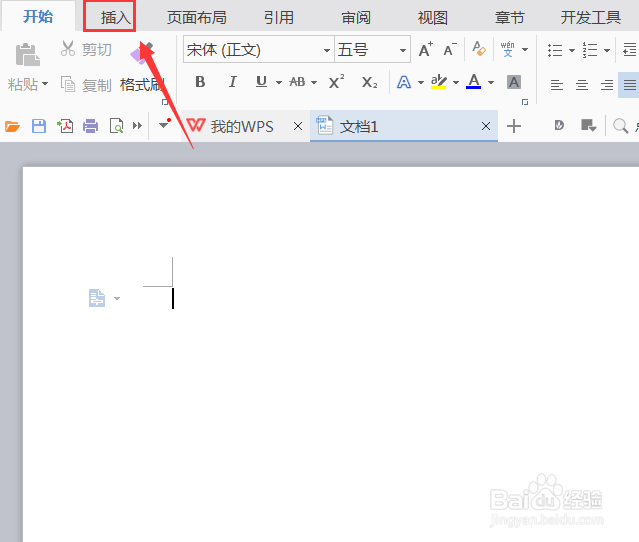
Task: Switch to the 开始 (Home) tab
Action: pyautogui.click(x=38, y=17)
